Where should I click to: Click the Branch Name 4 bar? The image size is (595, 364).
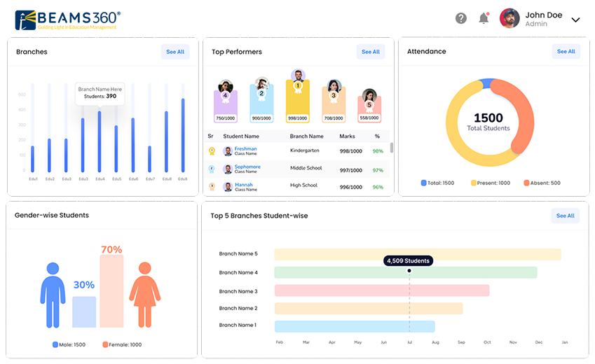(x=405, y=272)
